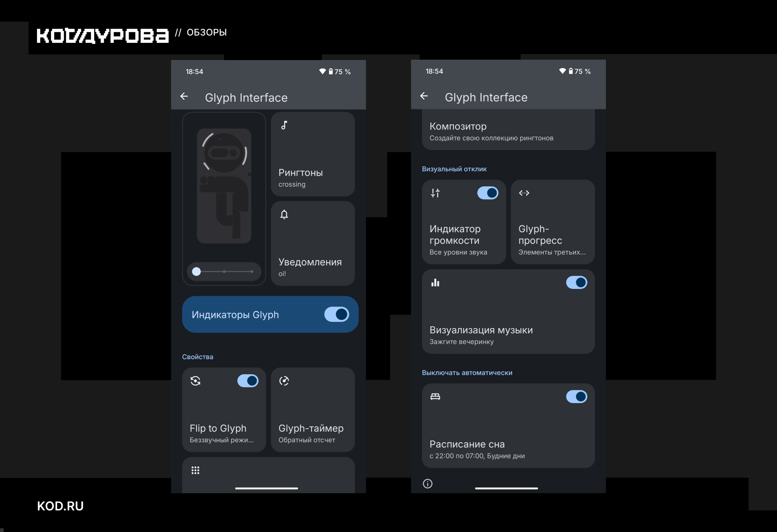Tap Wi-Fi icon in right phone status bar
The width and height of the screenshot is (777, 532).
tap(562, 71)
